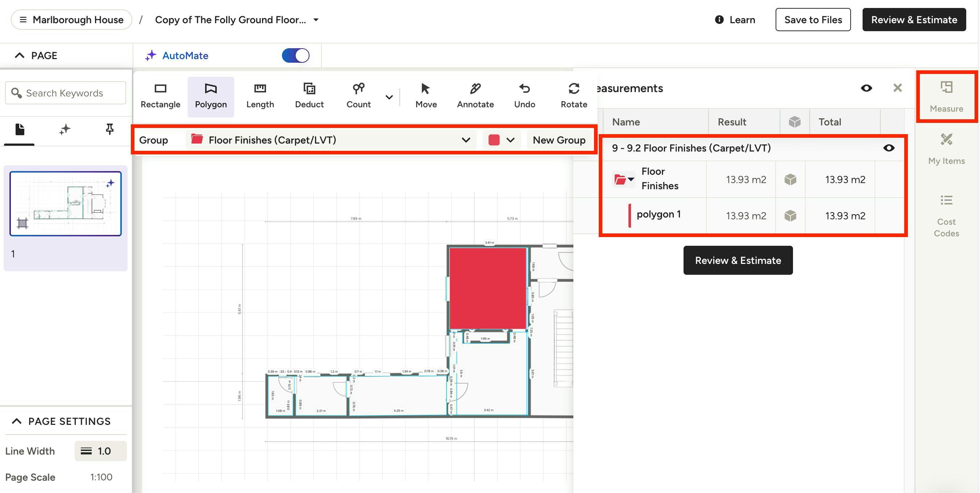The height and width of the screenshot is (493, 980).
Task: Select the page 1 thumbnail
Action: pyautogui.click(x=66, y=203)
